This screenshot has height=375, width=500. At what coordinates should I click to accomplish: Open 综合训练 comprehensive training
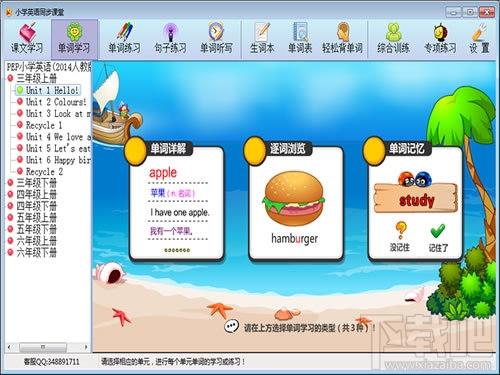(393, 38)
